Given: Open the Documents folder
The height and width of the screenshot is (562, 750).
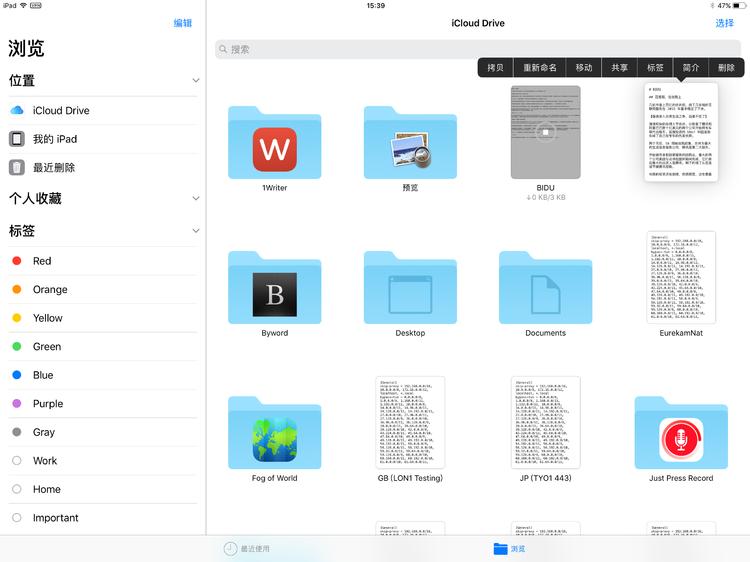Looking at the screenshot, I should pos(545,287).
